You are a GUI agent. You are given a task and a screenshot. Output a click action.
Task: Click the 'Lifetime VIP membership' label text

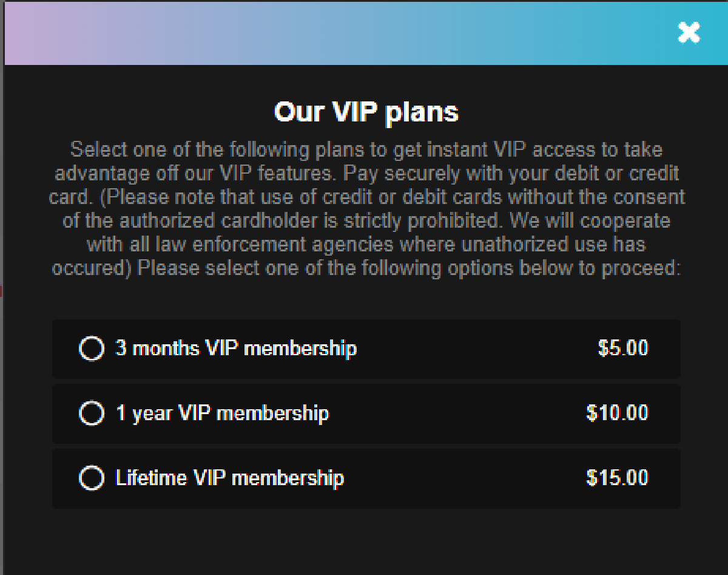tap(230, 478)
